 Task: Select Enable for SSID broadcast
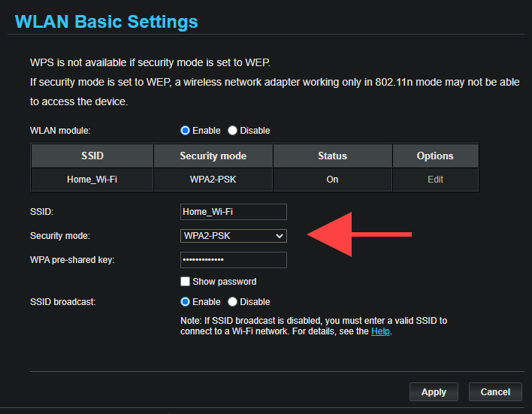[185, 302]
